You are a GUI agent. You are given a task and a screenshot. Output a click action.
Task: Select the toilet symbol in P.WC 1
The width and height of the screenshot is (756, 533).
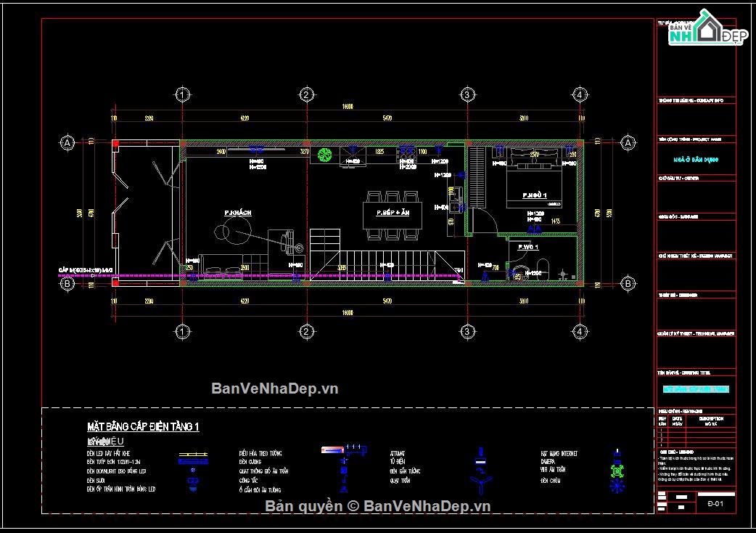click(543, 269)
